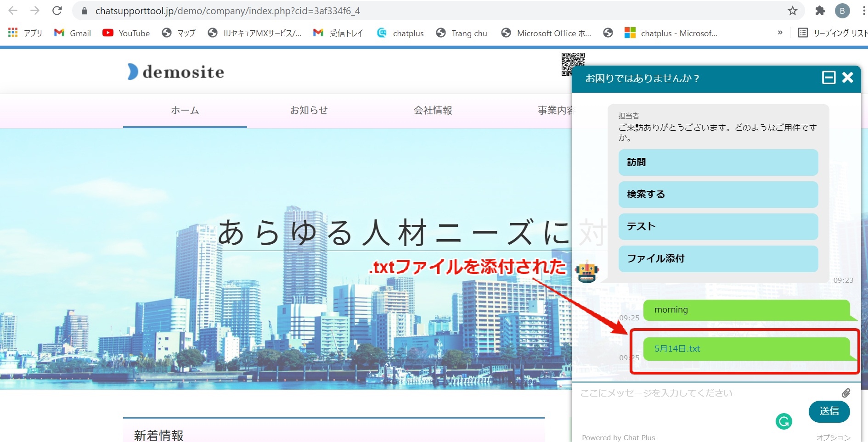The height and width of the screenshot is (442, 868).
Task: Click the paperclip attach file icon
Action: click(845, 393)
